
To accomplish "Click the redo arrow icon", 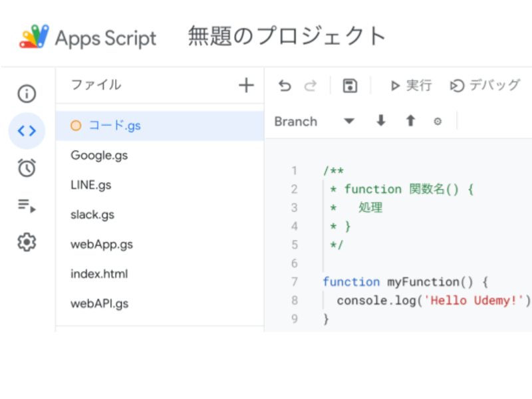I will coord(310,85).
